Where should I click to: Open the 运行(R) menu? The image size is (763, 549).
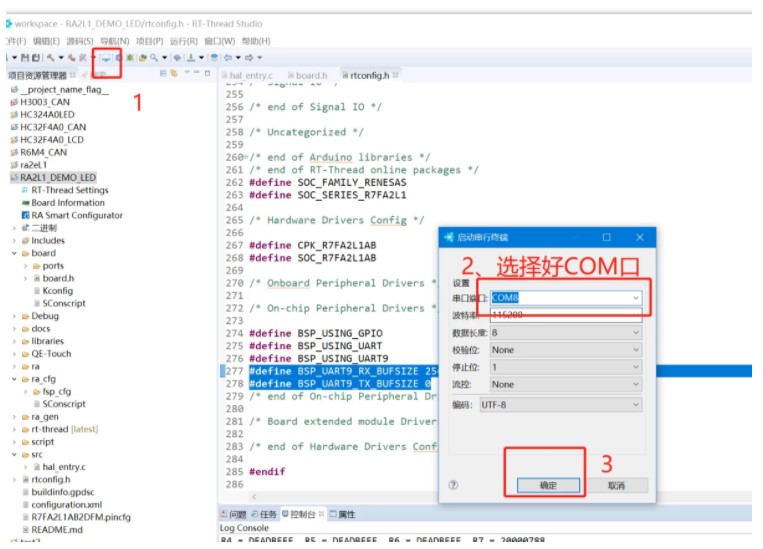184,41
